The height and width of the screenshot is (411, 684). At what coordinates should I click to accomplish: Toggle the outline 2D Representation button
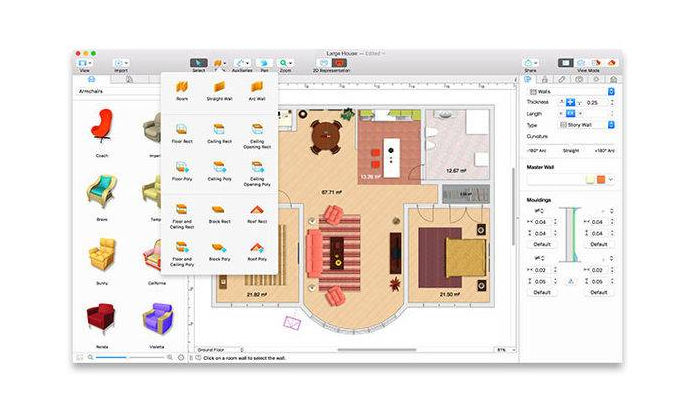coord(324,63)
